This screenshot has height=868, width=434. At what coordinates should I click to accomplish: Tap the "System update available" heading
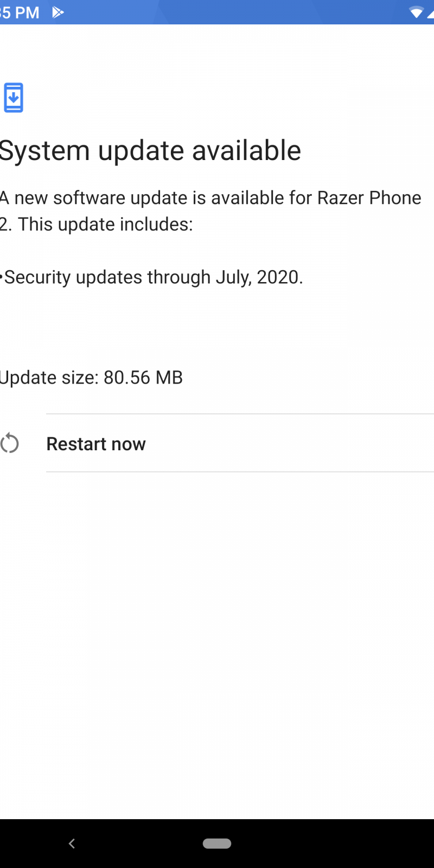point(150,150)
